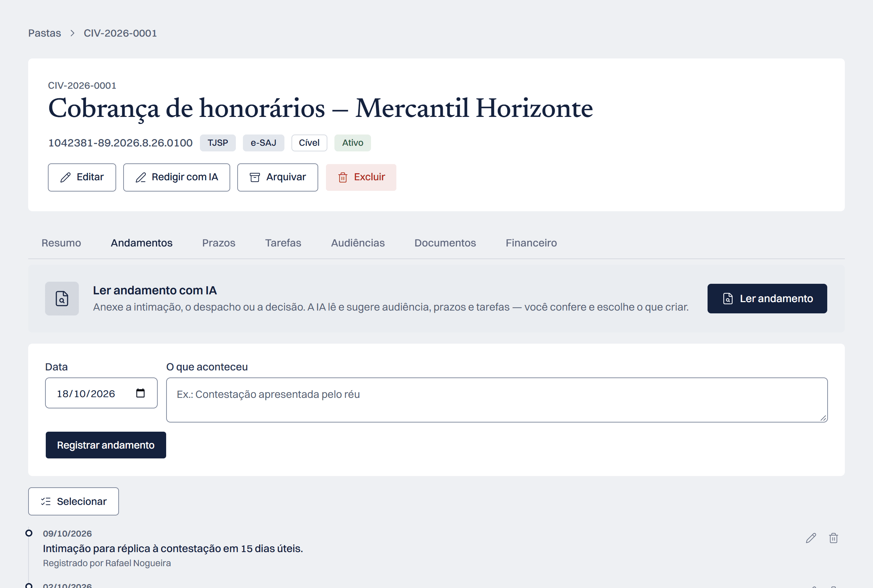Edit the 09/10/2026 andamento with the pencil icon

pyautogui.click(x=811, y=538)
